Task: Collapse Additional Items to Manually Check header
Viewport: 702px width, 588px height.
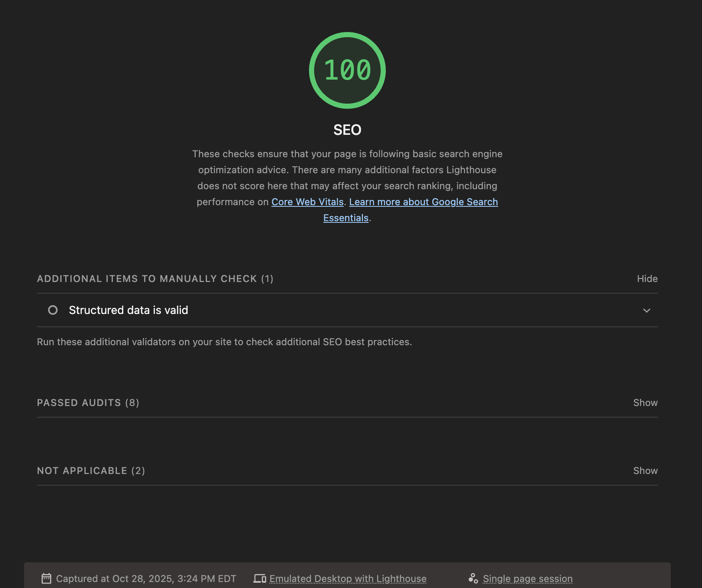Action: 155,279
